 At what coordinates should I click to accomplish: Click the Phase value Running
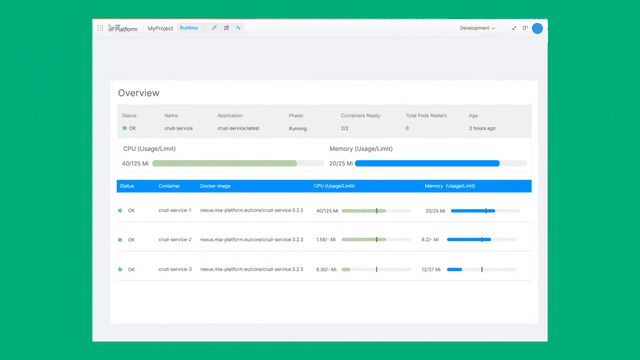[298, 129]
